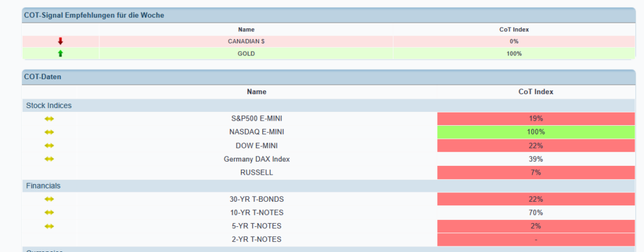Click the 39% value for Germany DAX Index
Viewport: 644px width, 252px height.
click(x=536, y=159)
